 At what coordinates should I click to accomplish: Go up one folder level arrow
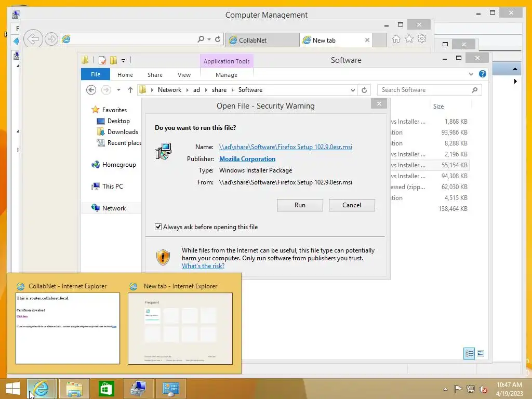click(x=130, y=90)
